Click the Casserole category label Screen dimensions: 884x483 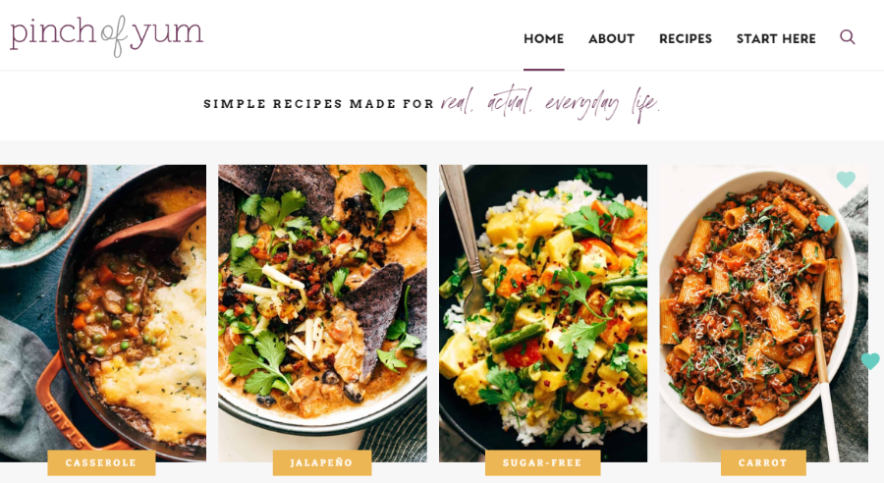click(101, 463)
